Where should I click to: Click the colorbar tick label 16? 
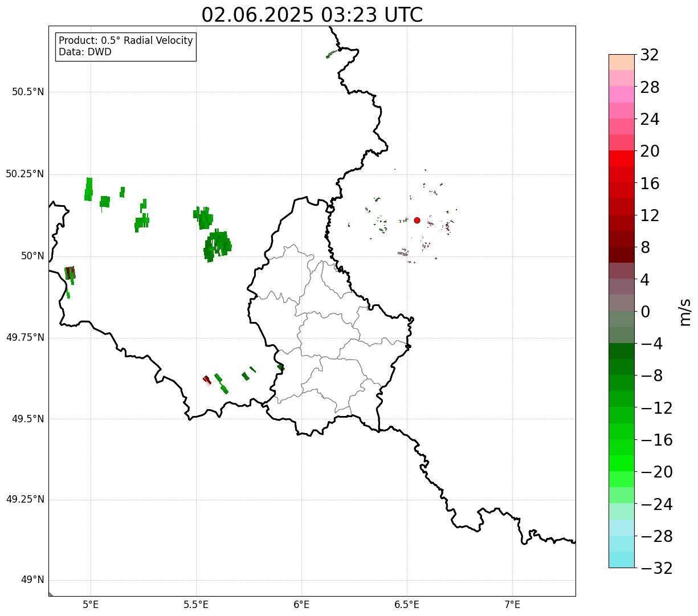pos(650,183)
